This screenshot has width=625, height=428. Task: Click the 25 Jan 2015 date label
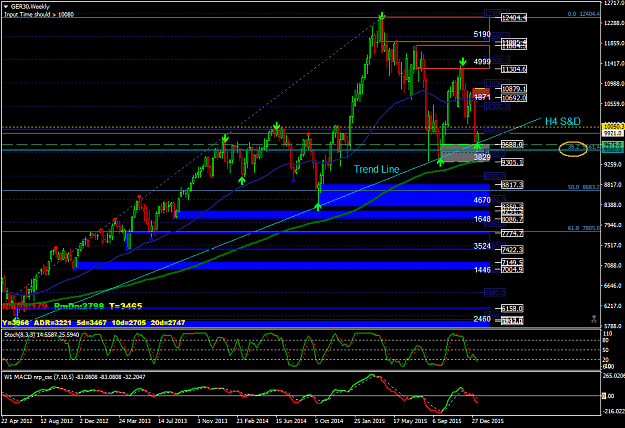click(x=369, y=421)
